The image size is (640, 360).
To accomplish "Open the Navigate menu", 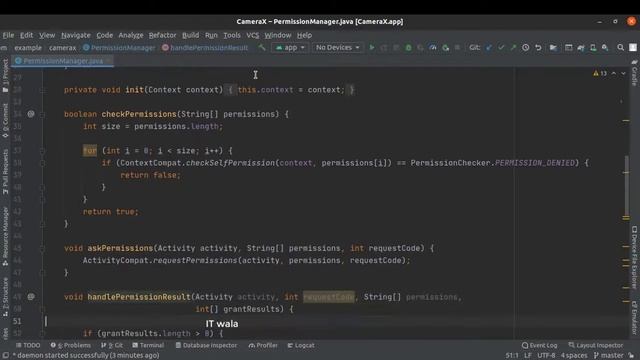I will pyautogui.click(x=76, y=35).
